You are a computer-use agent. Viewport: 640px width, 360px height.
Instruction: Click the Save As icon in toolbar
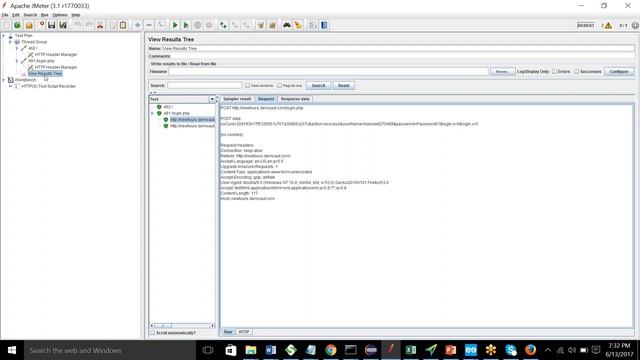pos(63,25)
